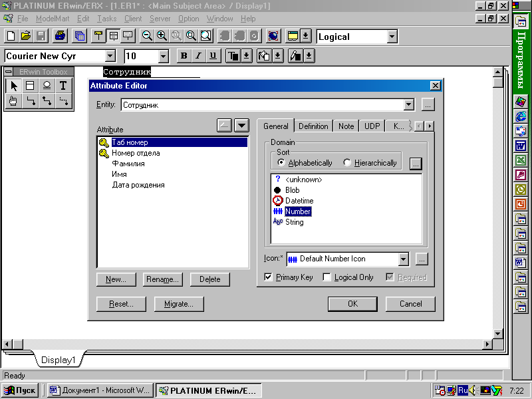
Task: Click the line color pen icon
Action: 295,56
